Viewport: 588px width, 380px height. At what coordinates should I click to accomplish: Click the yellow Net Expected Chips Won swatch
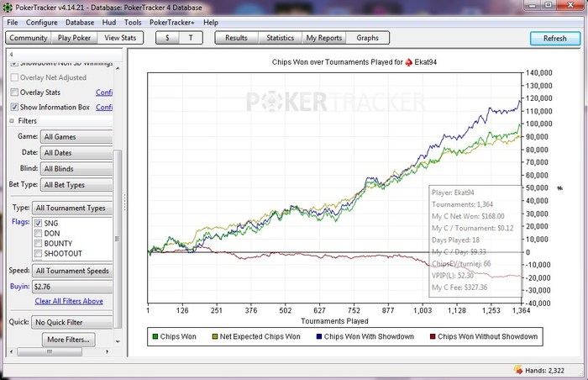click(x=215, y=336)
